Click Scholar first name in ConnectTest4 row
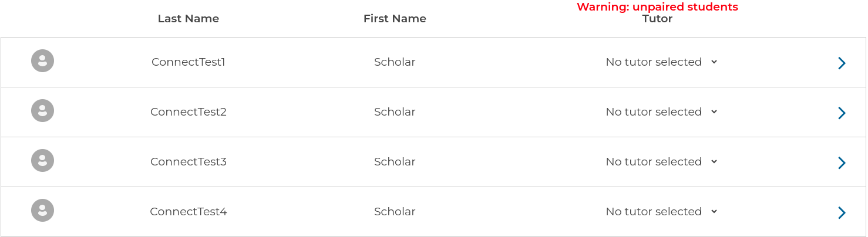The width and height of the screenshot is (868, 237). click(395, 212)
